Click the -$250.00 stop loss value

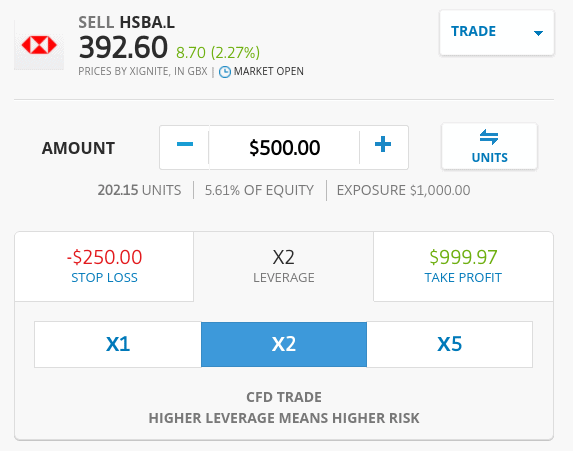[x=104, y=257]
